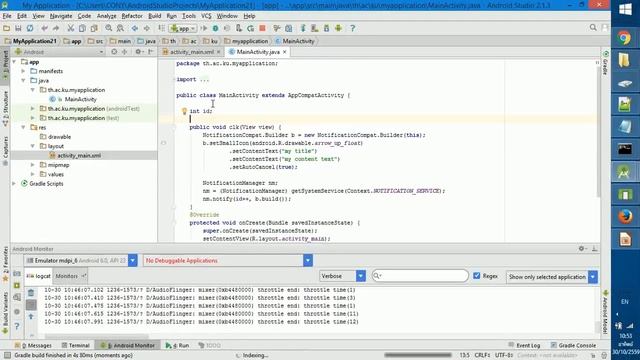Click the Cut scissors icon
Screen dimensions: 640x360
(x=71, y=28)
